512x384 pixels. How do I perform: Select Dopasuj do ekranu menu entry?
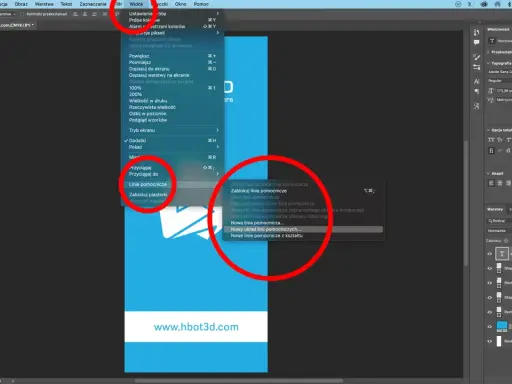point(172,69)
